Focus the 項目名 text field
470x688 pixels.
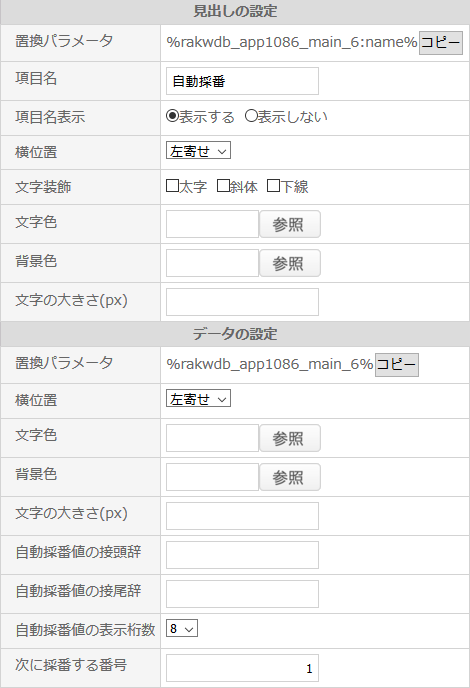(242, 81)
